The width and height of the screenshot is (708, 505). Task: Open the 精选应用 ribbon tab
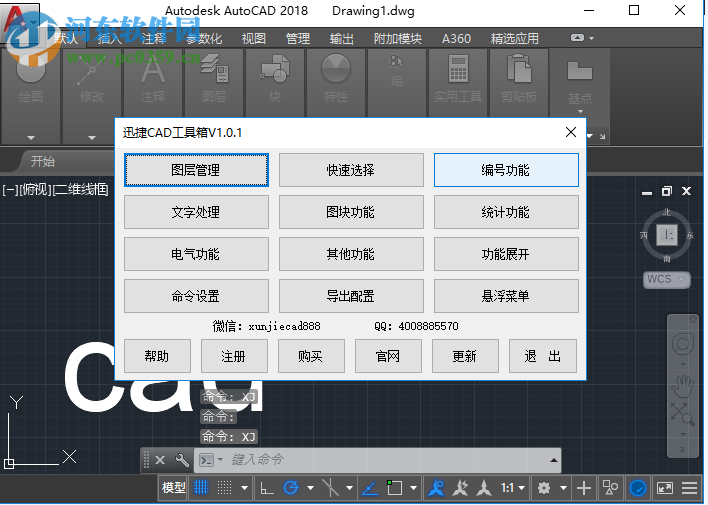[x=515, y=39]
